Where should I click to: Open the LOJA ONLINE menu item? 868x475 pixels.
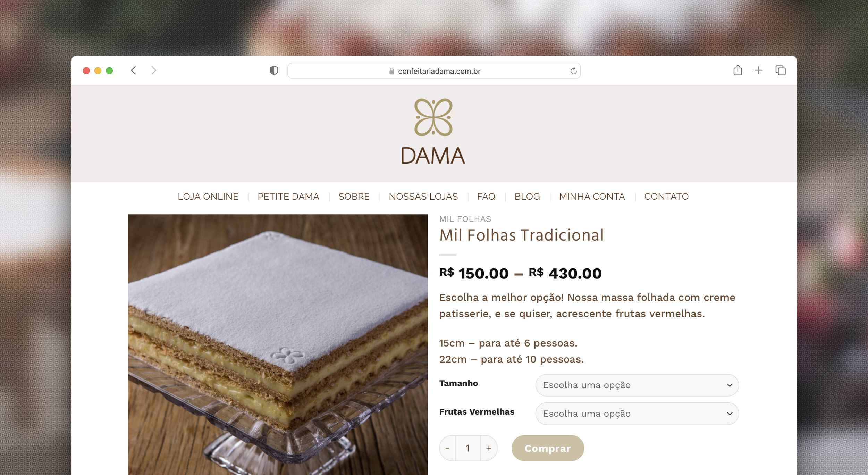[208, 197]
